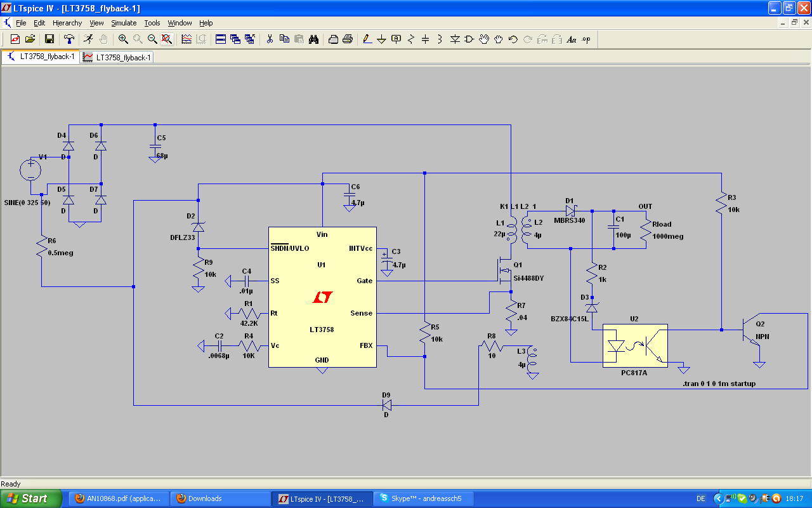
Task: Open the Simulate menu
Action: pos(124,23)
